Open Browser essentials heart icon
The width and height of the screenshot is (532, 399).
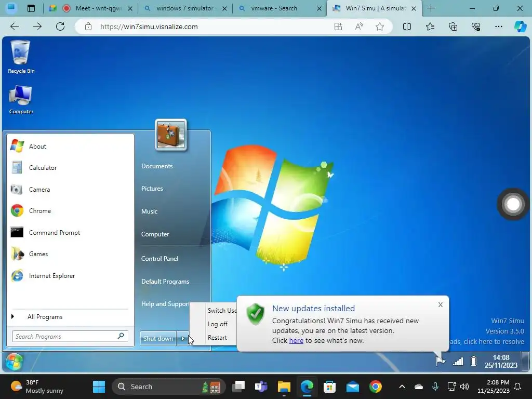[x=476, y=26]
